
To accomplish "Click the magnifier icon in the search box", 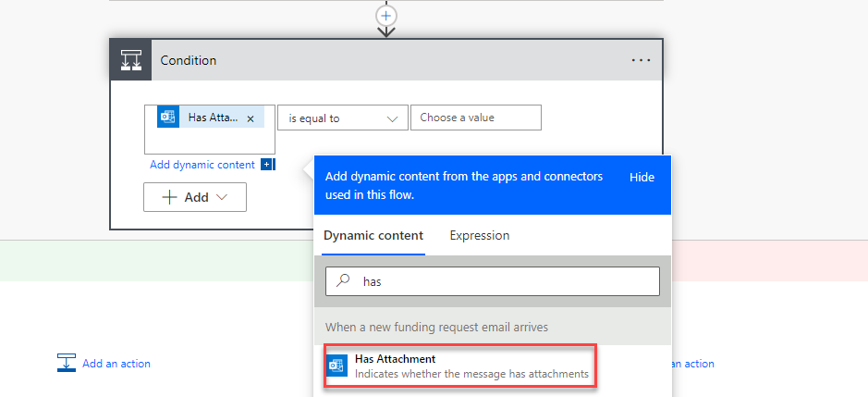I will point(342,281).
